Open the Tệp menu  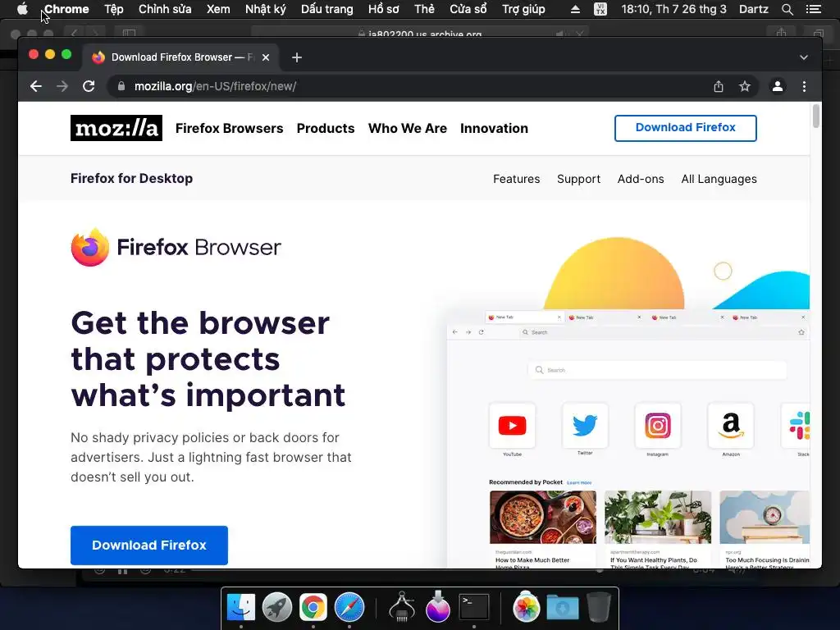pyautogui.click(x=113, y=9)
